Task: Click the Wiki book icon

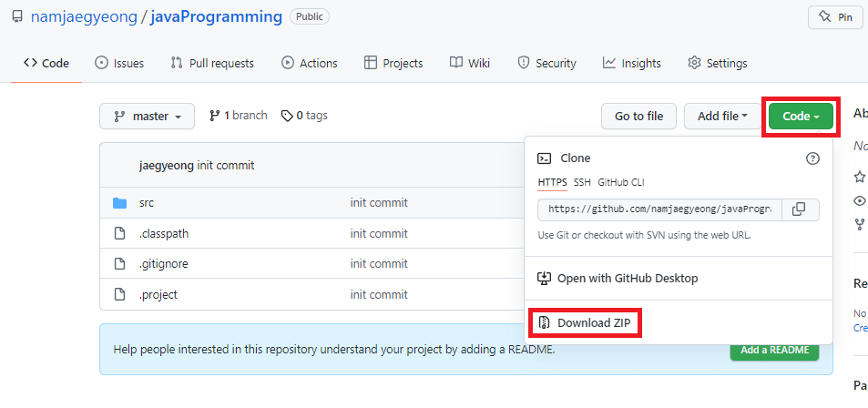Action: 455,63
